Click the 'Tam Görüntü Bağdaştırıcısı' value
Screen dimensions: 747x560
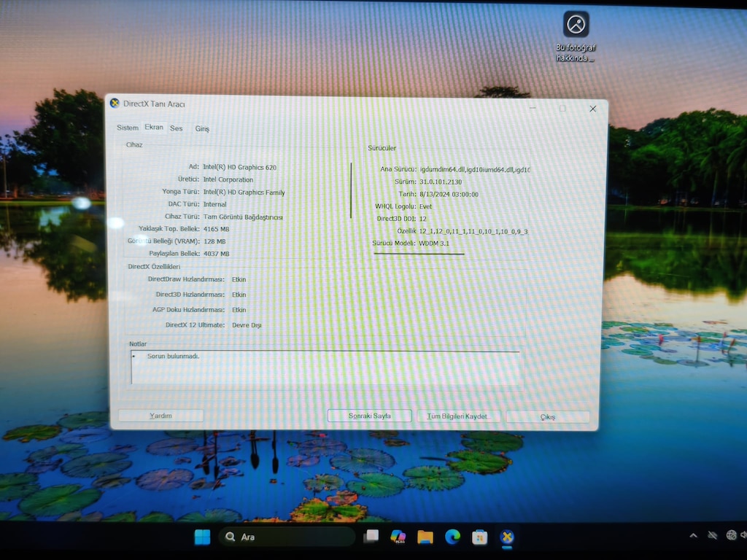point(243,217)
